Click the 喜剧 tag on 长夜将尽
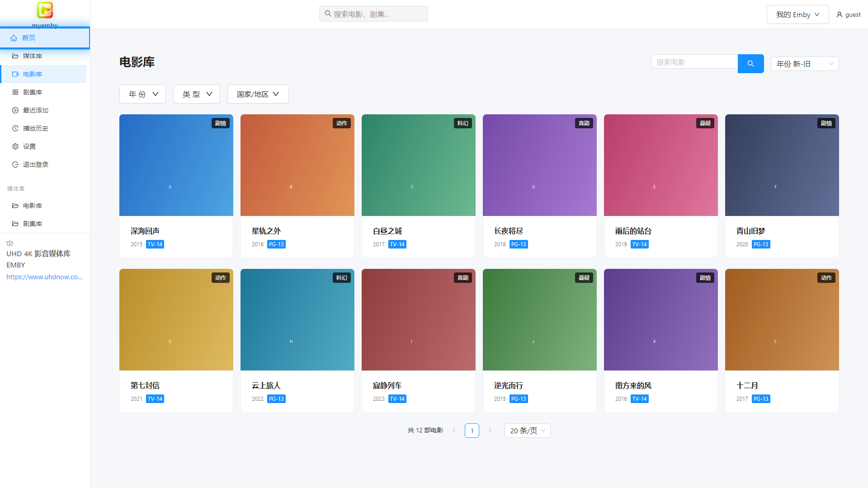The width and height of the screenshot is (868, 488). [x=584, y=123]
